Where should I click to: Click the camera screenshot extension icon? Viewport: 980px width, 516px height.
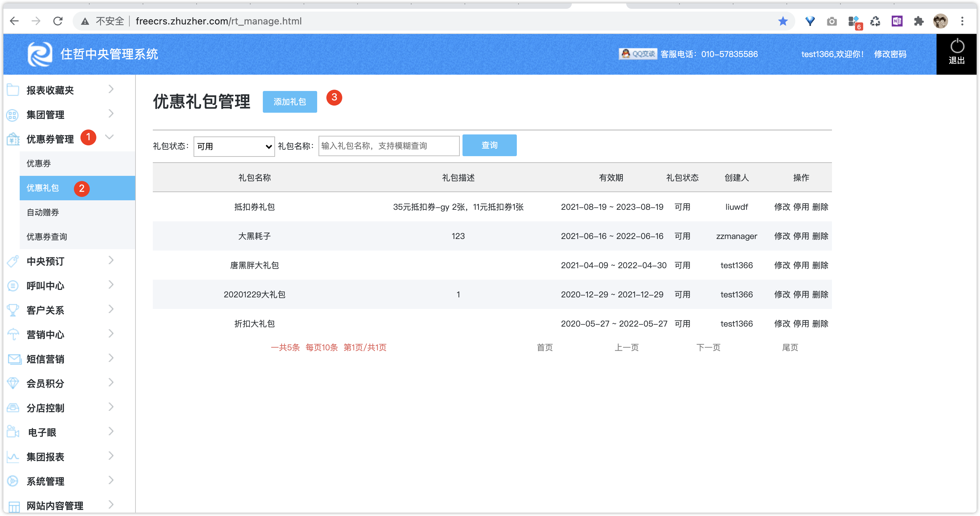[832, 21]
